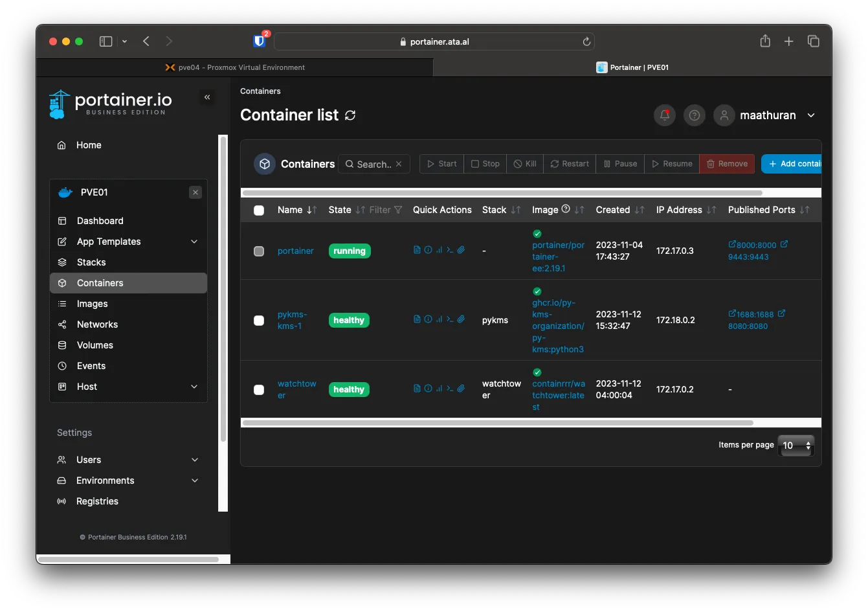Open the help question mark icon
The image size is (868, 612).
click(695, 115)
